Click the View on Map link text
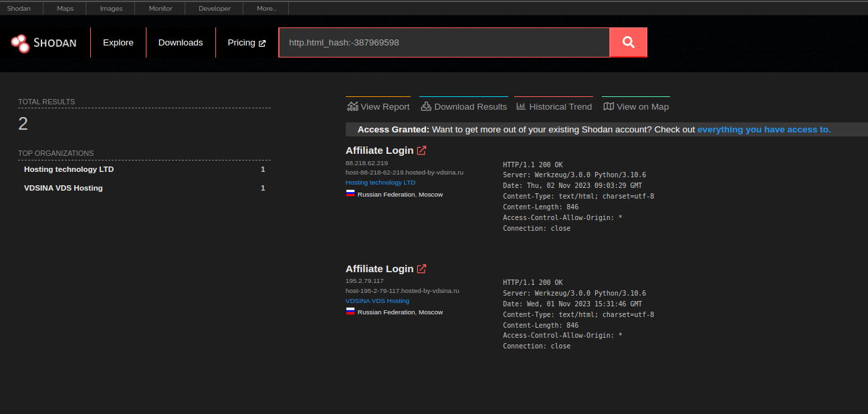868x414 pixels. pos(643,106)
